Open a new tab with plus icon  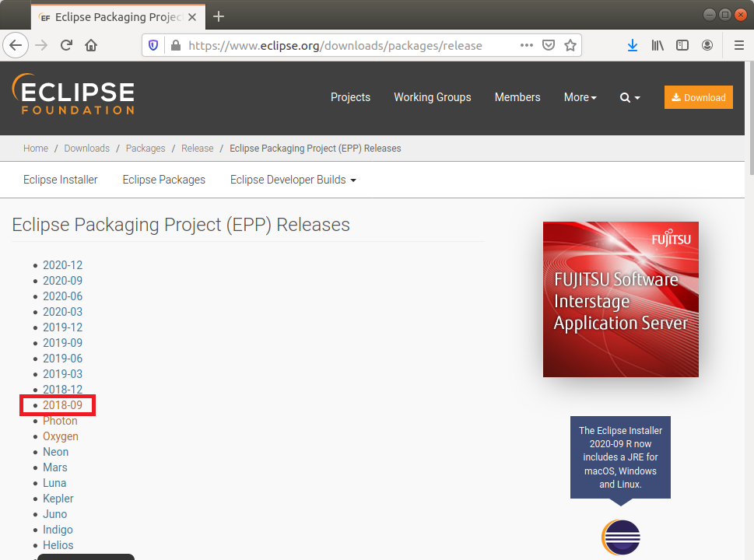pos(219,17)
